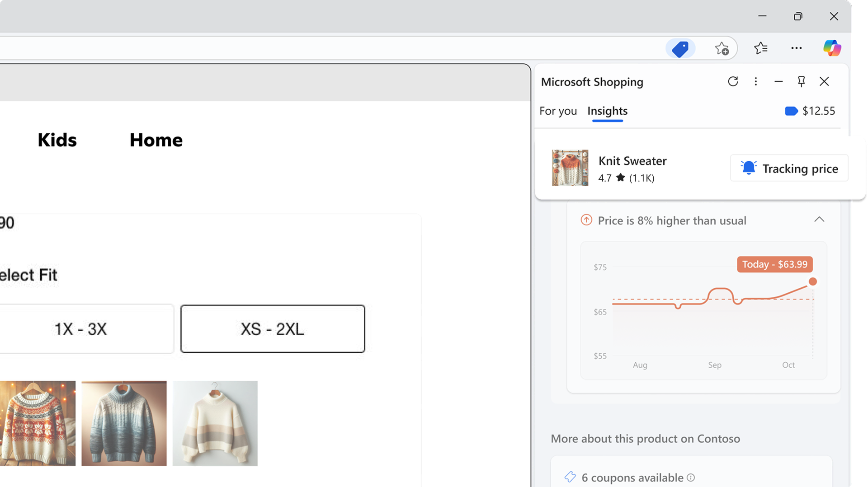Open Shopping panel more options menu
This screenshot has height=487, width=868.
point(755,81)
